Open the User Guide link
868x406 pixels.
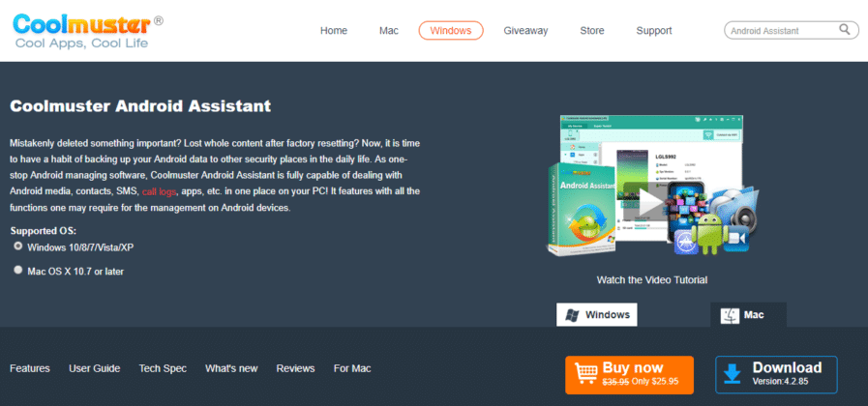coord(95,368)
